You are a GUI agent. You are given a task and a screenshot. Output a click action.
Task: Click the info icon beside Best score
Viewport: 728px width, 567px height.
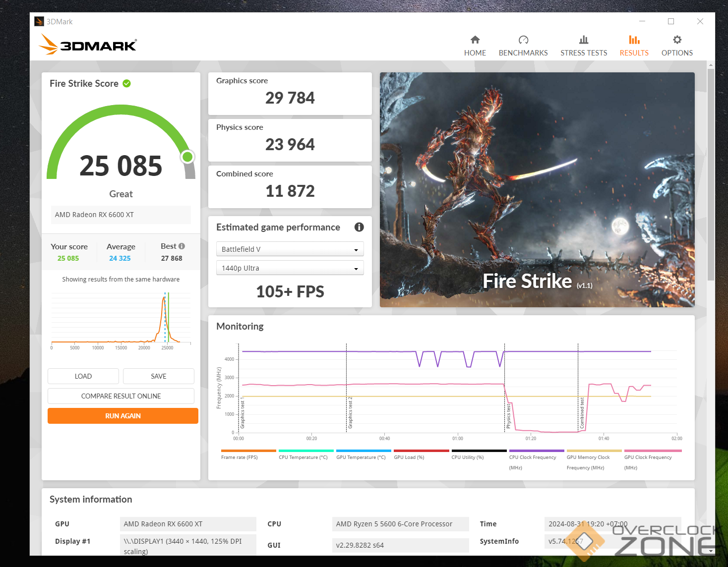(182, 246)
